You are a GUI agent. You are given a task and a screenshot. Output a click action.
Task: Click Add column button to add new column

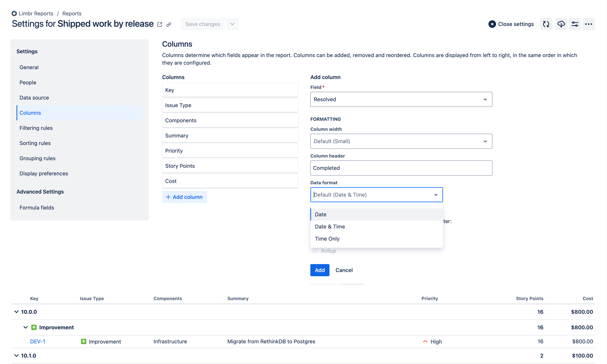184,197
